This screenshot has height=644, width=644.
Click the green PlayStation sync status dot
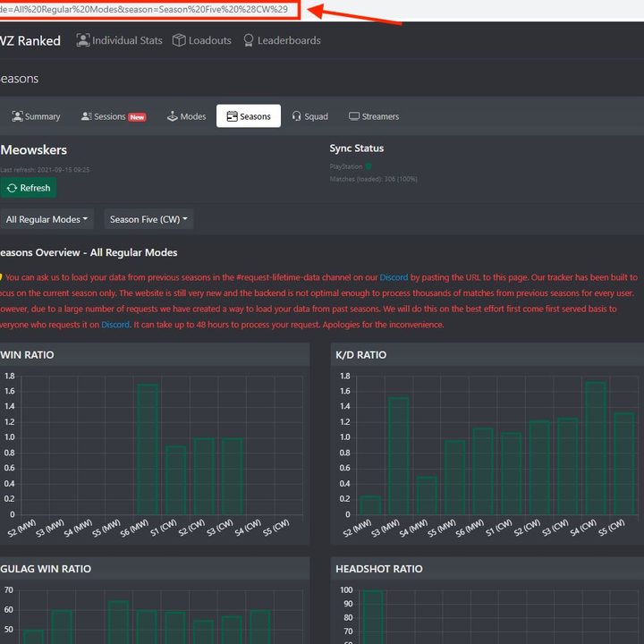tap(369, 166)
